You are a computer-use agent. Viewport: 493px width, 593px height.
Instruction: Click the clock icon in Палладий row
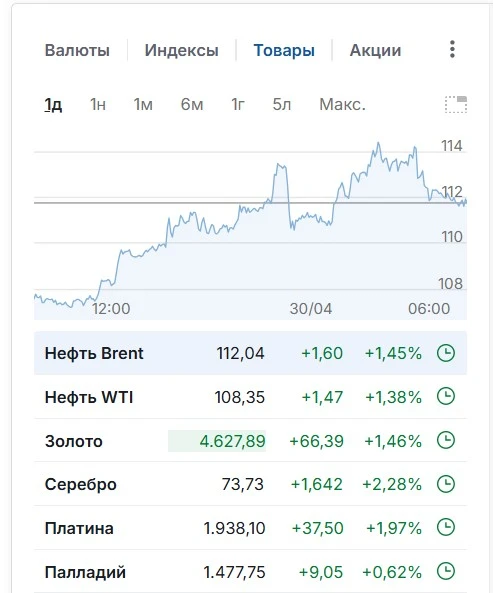[446, 571]
